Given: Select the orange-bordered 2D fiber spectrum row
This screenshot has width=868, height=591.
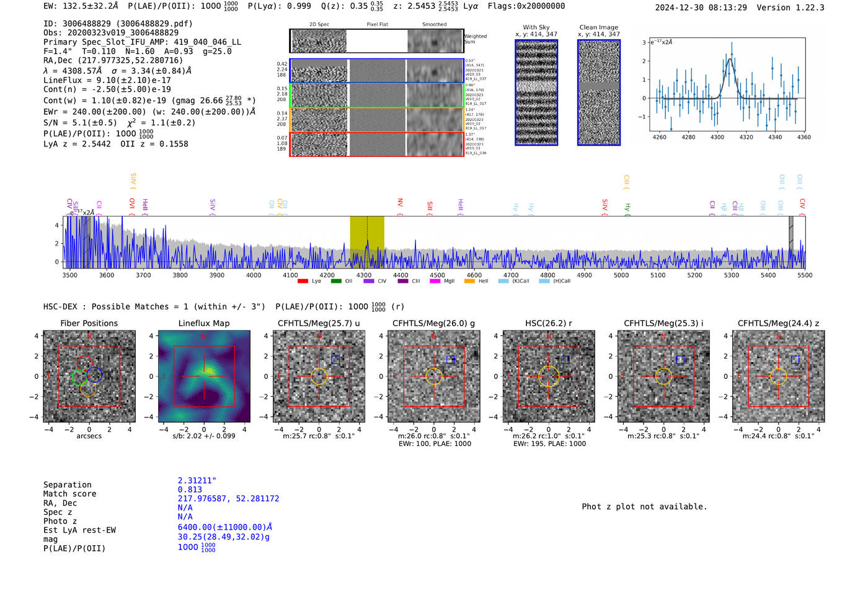Looking at the screenshot, I should pos(376,120).
